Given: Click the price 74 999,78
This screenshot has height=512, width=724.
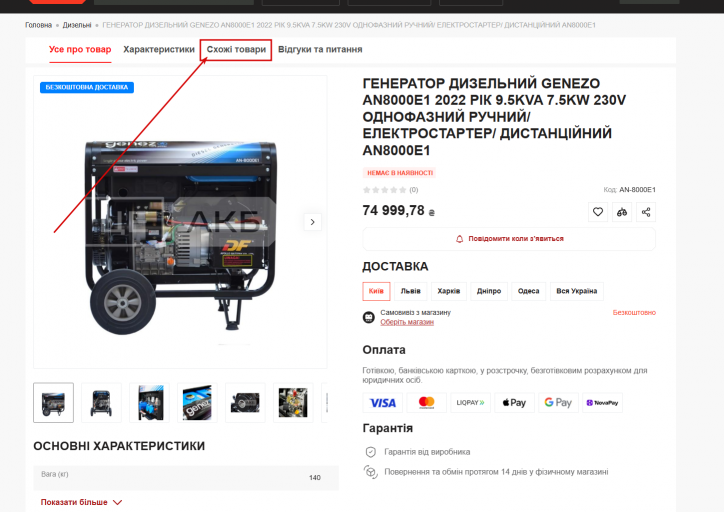Looking at the screenshot, I should pyautogui.click(x=398, y=211).
